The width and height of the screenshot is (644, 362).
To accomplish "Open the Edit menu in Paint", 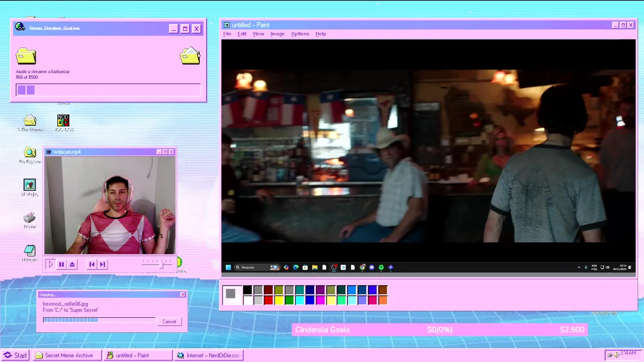I will click(x=242, y=34).
